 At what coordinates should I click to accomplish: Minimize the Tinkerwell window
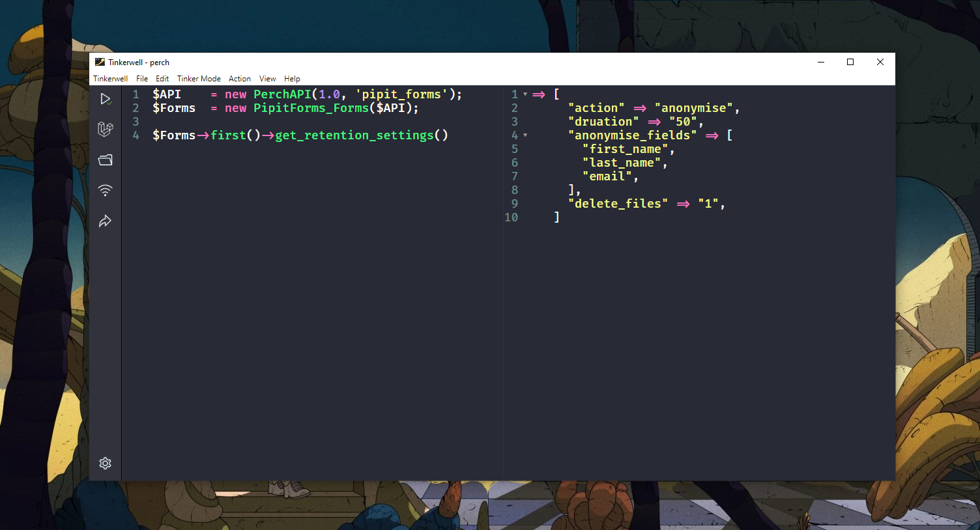821,62
